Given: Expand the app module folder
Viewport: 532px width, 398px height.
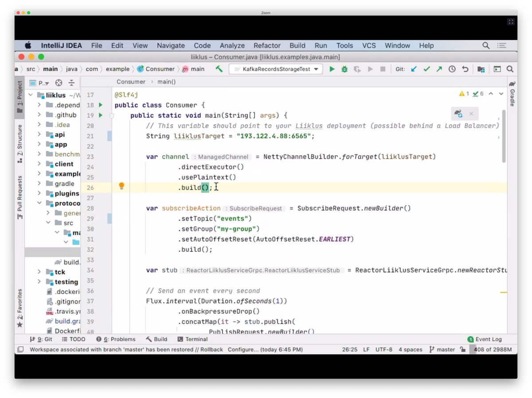Looking at the screenshot, I should [x=39, y=144].
